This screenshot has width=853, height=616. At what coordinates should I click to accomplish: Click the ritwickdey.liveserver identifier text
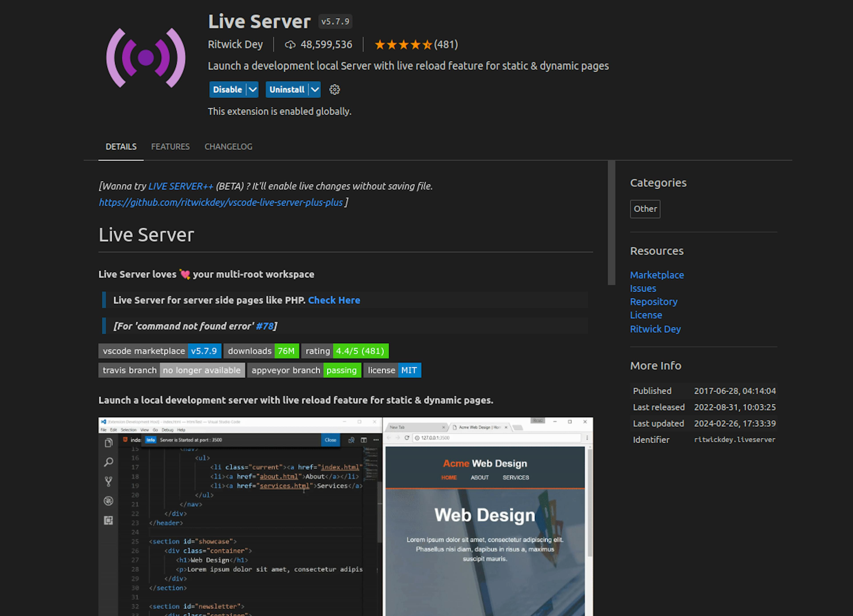point(735,440)
